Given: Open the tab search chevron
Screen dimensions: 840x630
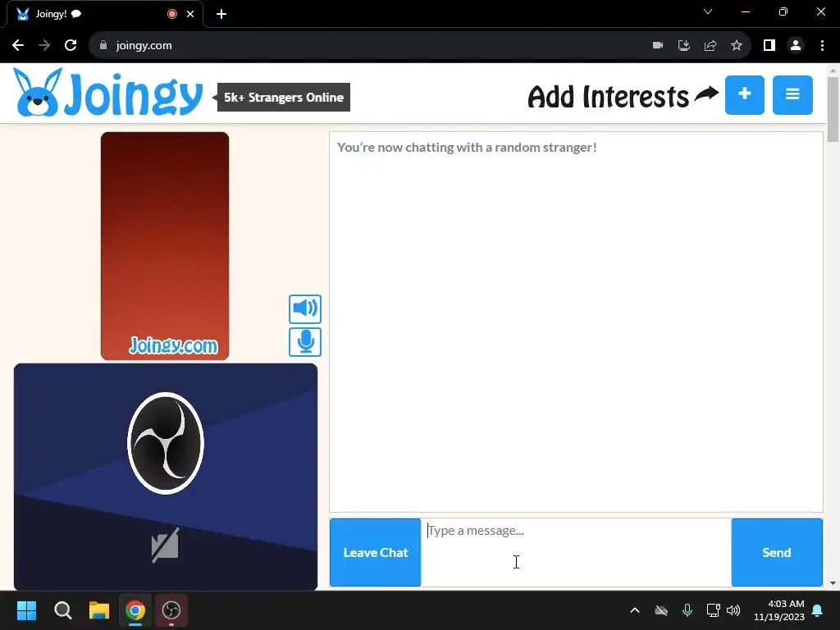Looking at the screenshot, I should point(708,11).
